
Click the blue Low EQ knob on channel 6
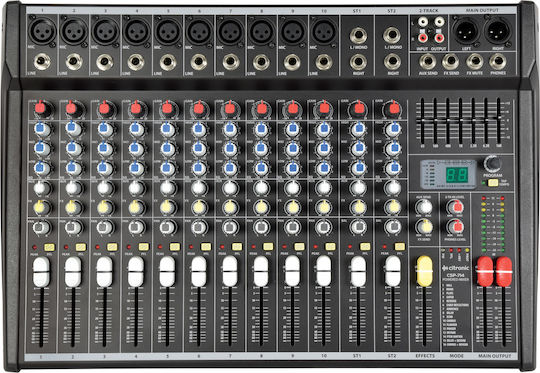198,168
